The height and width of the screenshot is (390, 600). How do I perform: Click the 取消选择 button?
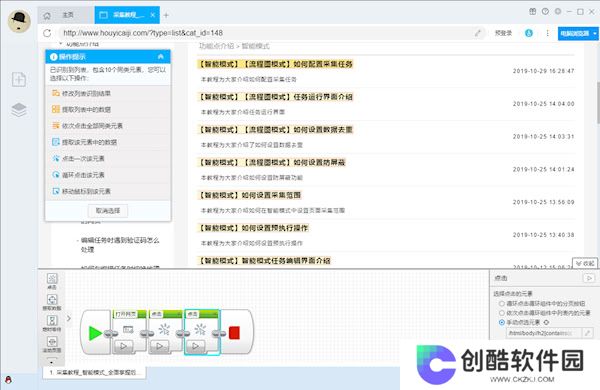tap(108, 211)
